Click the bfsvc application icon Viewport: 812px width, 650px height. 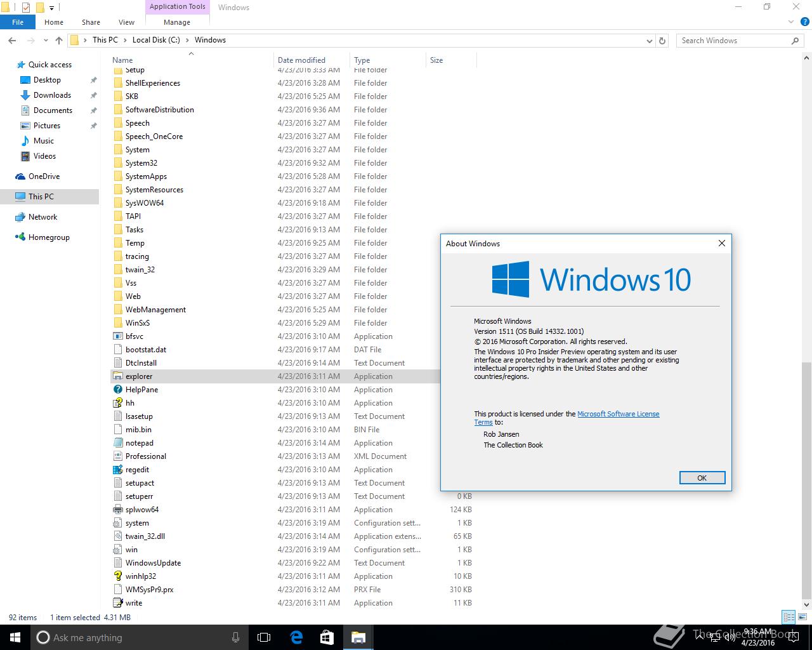tap(117, 336)
